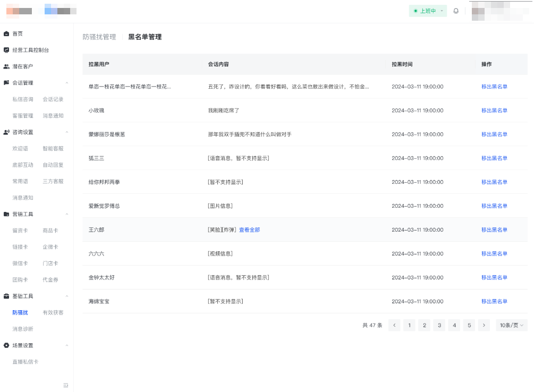The width and height of the screenshot is (534, 392).
Task: Click the 会话管理 chat management icon
Action: 7,83
